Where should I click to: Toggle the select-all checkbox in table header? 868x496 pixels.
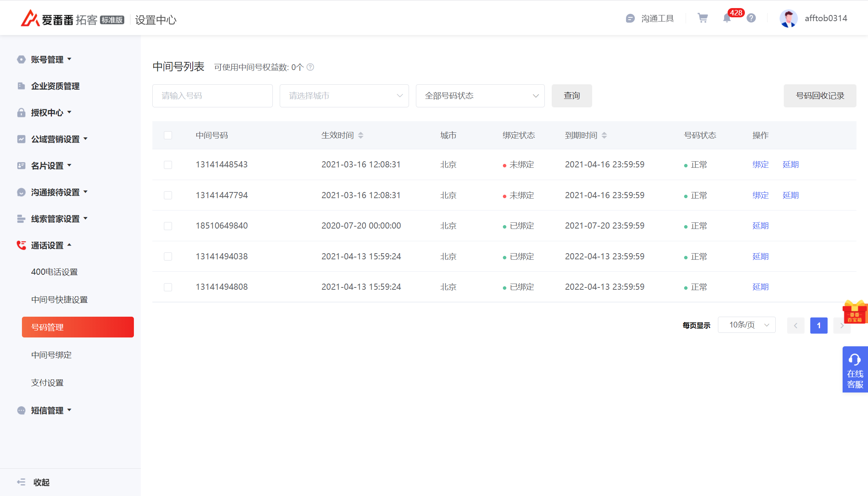coord(168,135)
